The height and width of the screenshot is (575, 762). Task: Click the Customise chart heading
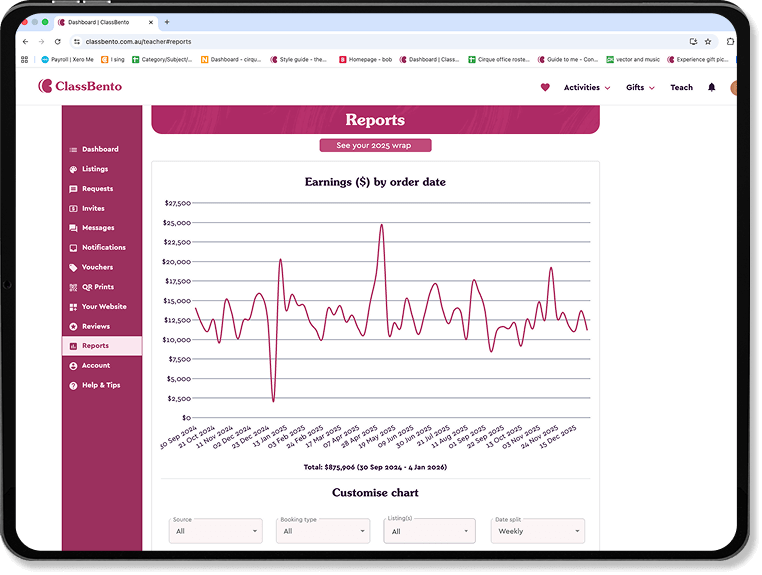(375, 493)
